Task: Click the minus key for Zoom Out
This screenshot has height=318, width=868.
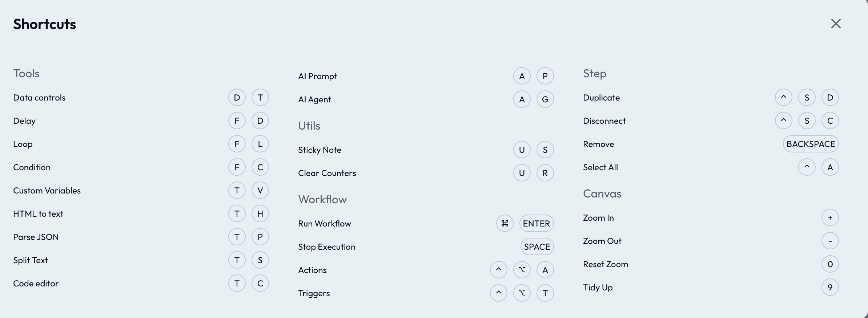Action: [x=830, y=241]
